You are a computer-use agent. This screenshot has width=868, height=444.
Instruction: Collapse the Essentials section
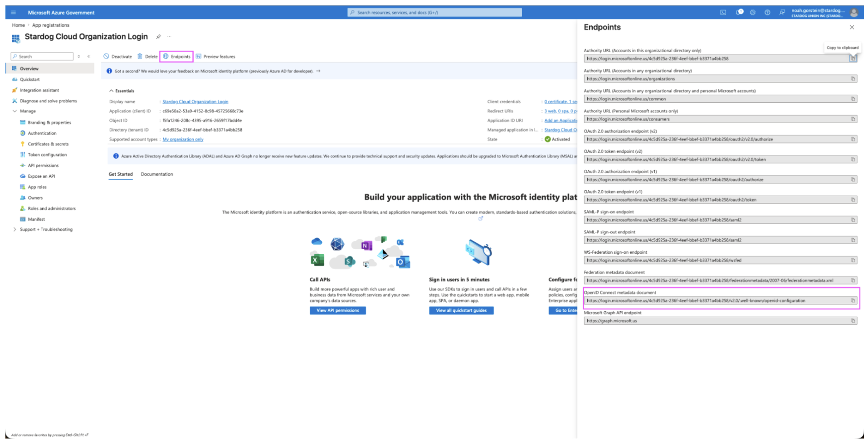pos(111,91)
